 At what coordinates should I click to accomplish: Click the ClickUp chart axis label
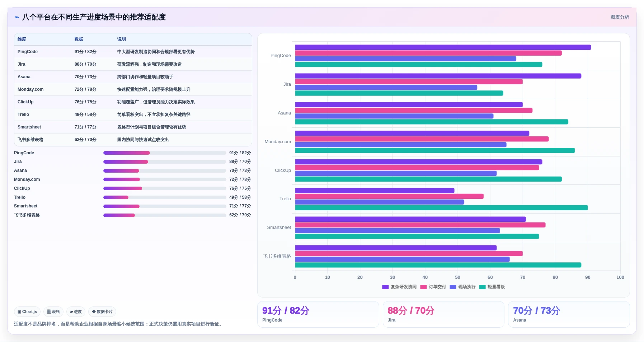click(283, 170)
